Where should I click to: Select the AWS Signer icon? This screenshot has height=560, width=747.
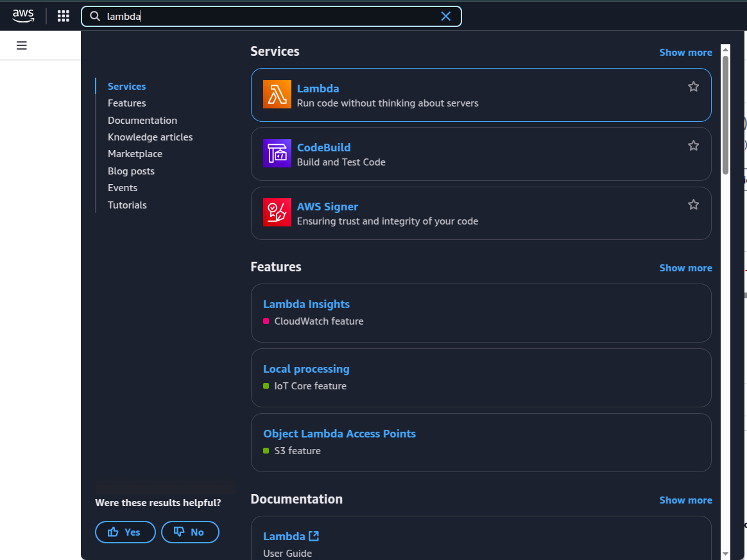pyautogui.click(x=277, y=212)
